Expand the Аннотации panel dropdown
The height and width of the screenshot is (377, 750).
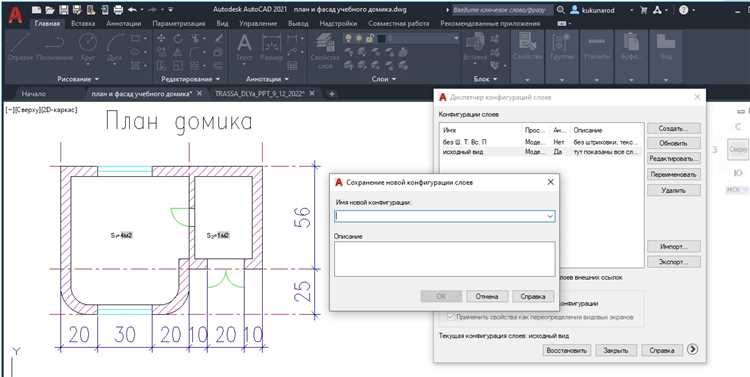267,79
